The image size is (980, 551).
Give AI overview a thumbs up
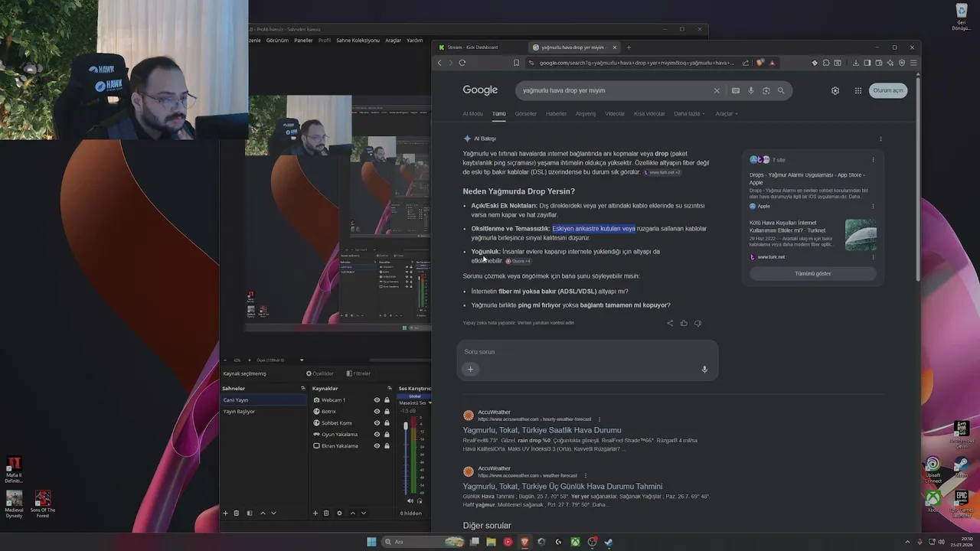click(x=684, y=323)
